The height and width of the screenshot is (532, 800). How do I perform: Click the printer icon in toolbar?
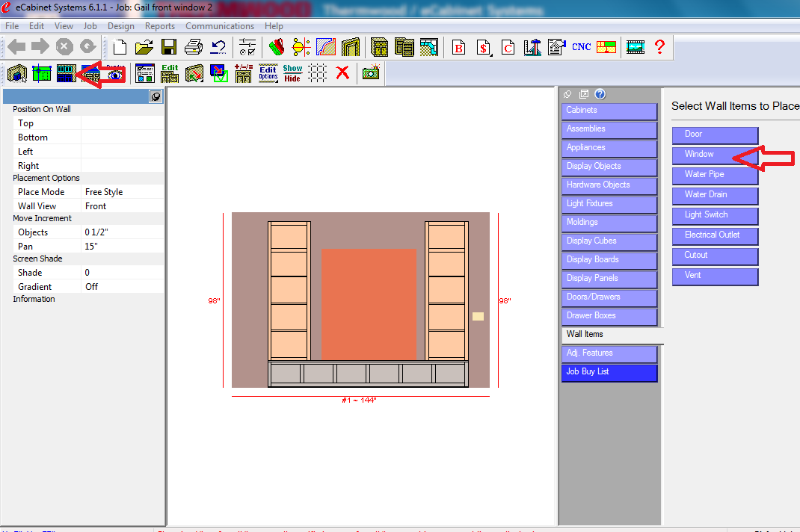pos(194,47)
